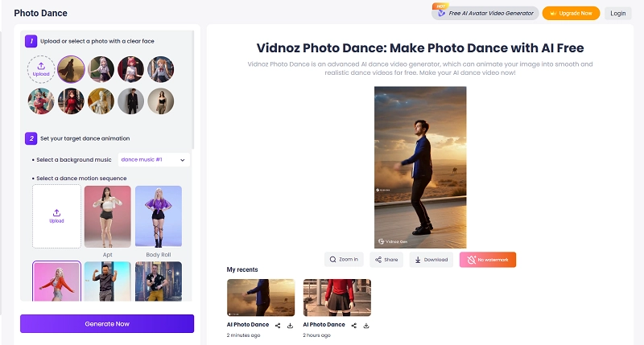Select the orange-haired schoolgirl avatar
The height and width of the screenshot is (345, 644).
coord(160,69)
